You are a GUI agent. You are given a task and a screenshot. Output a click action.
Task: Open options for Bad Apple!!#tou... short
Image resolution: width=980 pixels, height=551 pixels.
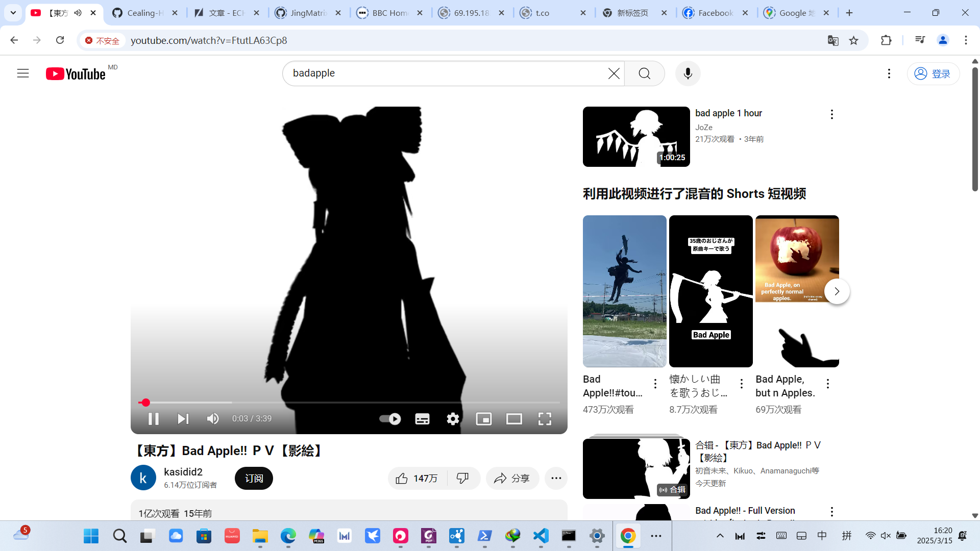coord(655,384)
